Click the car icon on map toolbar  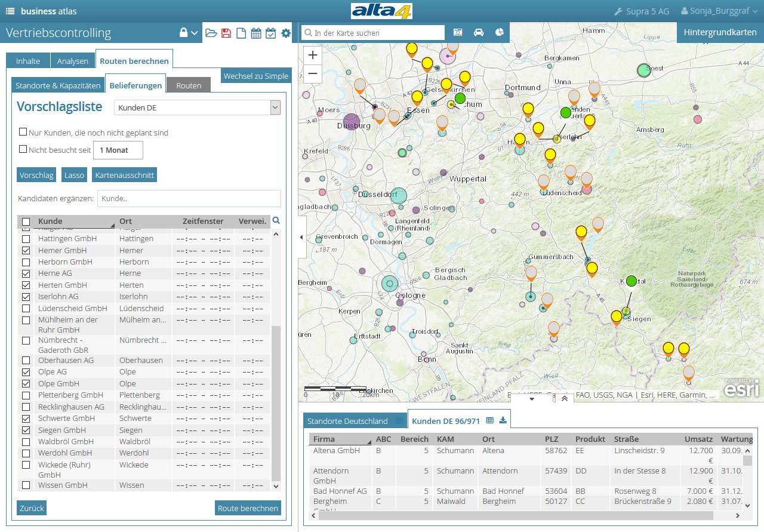(479, 32)
